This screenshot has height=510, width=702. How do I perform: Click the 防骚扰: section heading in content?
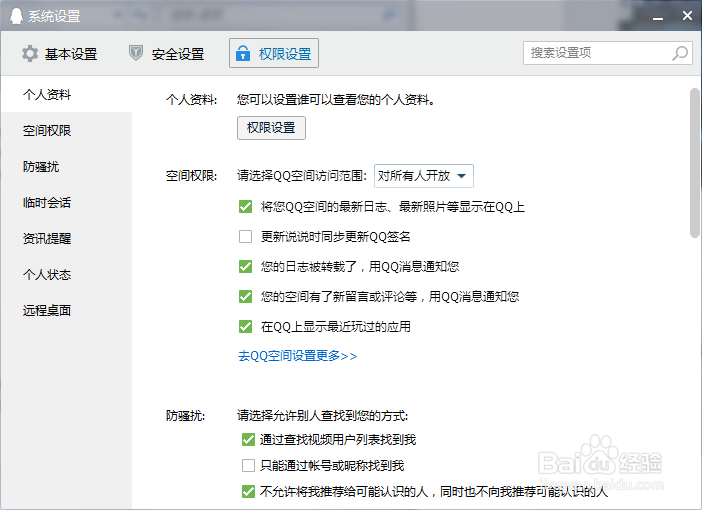(x=185, y=416)
